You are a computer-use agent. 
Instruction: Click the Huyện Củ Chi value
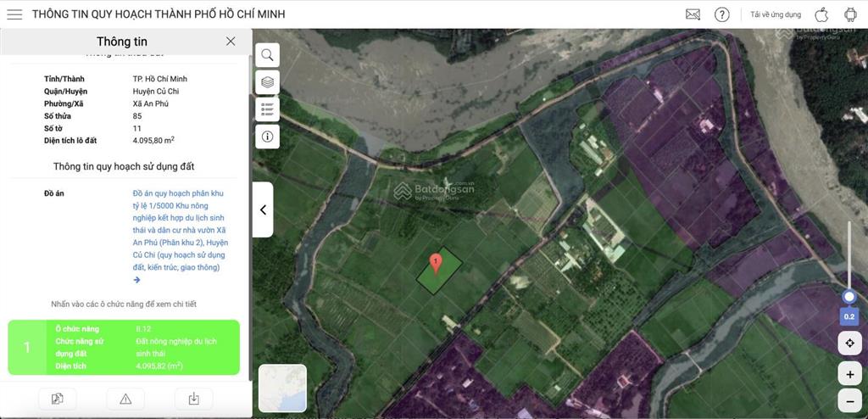click(x=156, y=92)
